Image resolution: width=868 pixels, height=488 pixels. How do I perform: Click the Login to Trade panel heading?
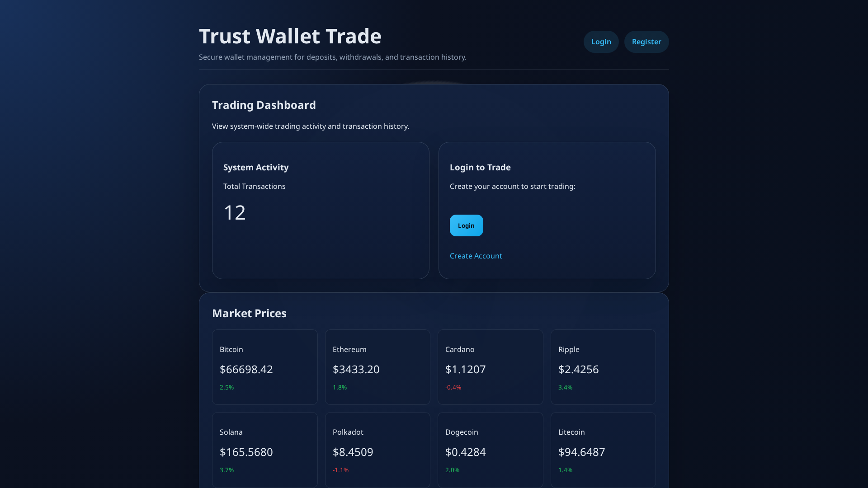[x=480, y=167]
